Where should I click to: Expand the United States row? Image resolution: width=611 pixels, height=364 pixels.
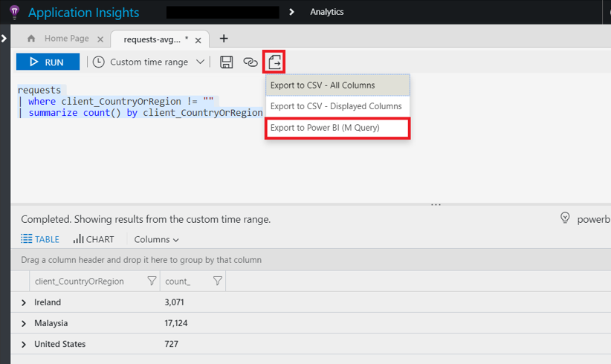24,345
